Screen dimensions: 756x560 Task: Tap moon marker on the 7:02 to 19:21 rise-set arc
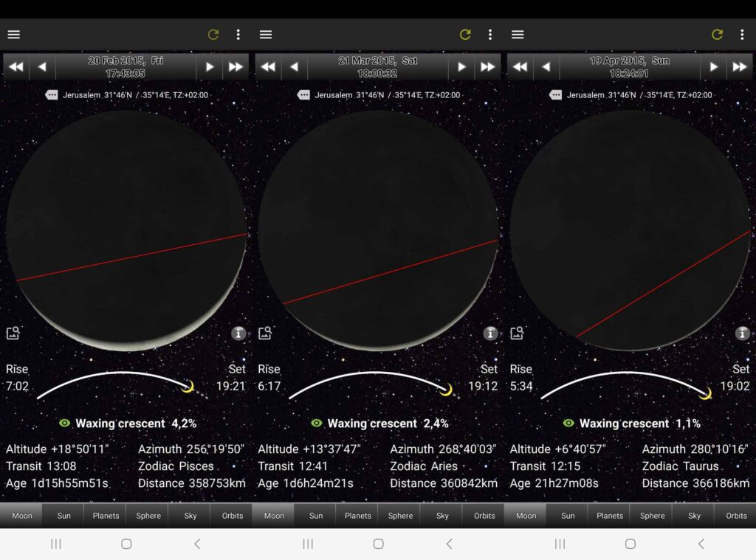point(188,386)
